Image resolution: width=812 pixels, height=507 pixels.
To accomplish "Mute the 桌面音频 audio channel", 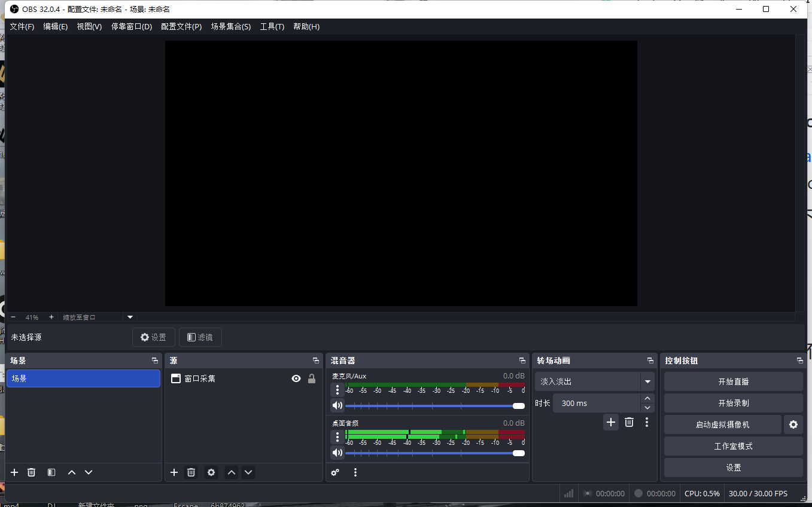I will coord(337,453).
